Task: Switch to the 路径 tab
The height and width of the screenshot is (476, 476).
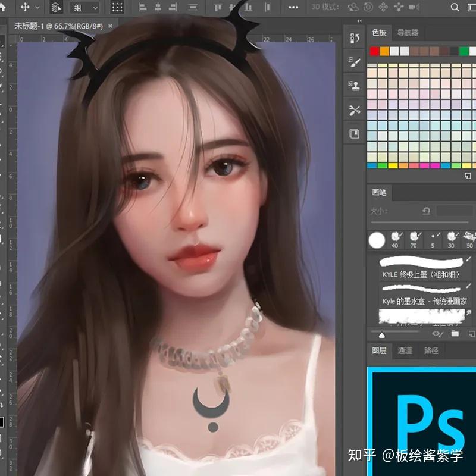Action: tap(431, 351)
